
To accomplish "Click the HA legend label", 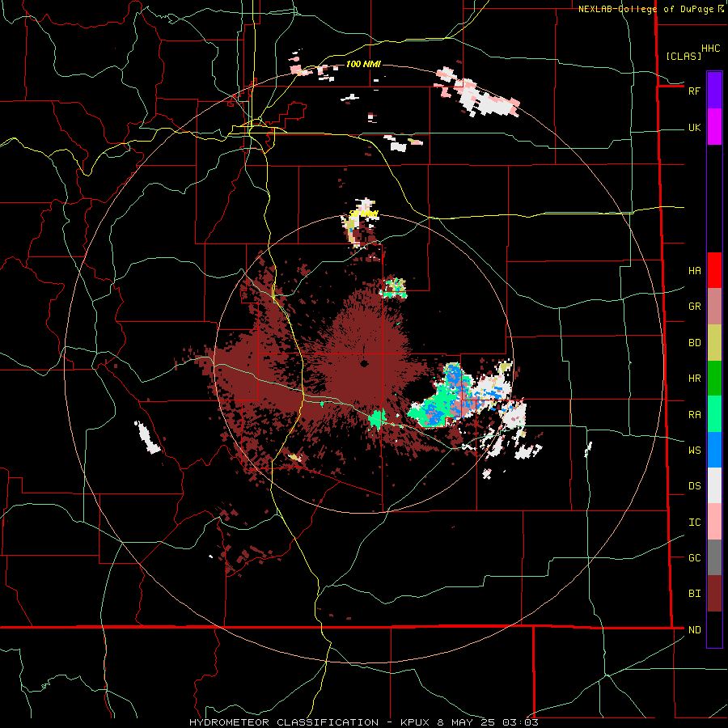I will (x=694, y=270).
